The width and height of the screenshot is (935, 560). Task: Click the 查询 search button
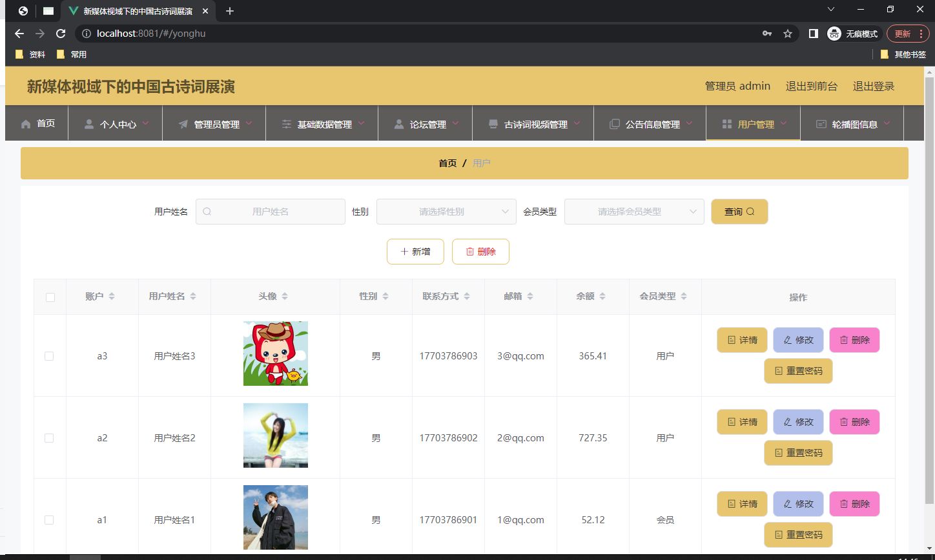click(x=739, y=211)
